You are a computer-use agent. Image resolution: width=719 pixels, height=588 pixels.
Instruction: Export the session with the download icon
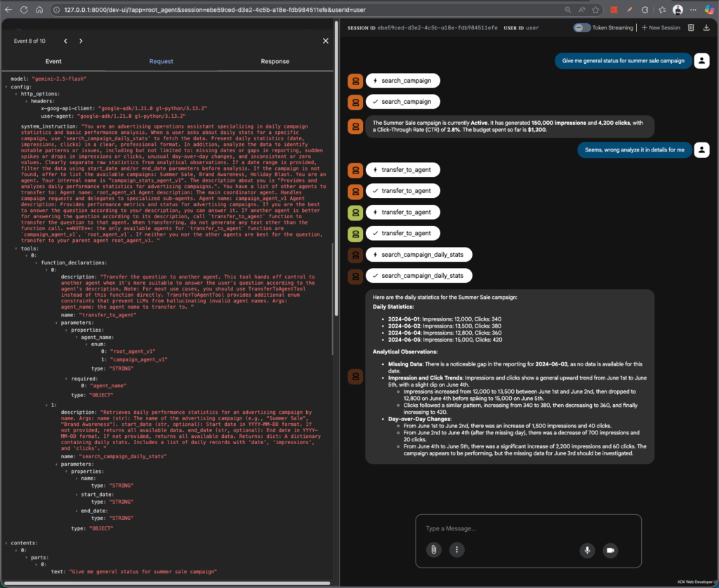click(706, 27)
